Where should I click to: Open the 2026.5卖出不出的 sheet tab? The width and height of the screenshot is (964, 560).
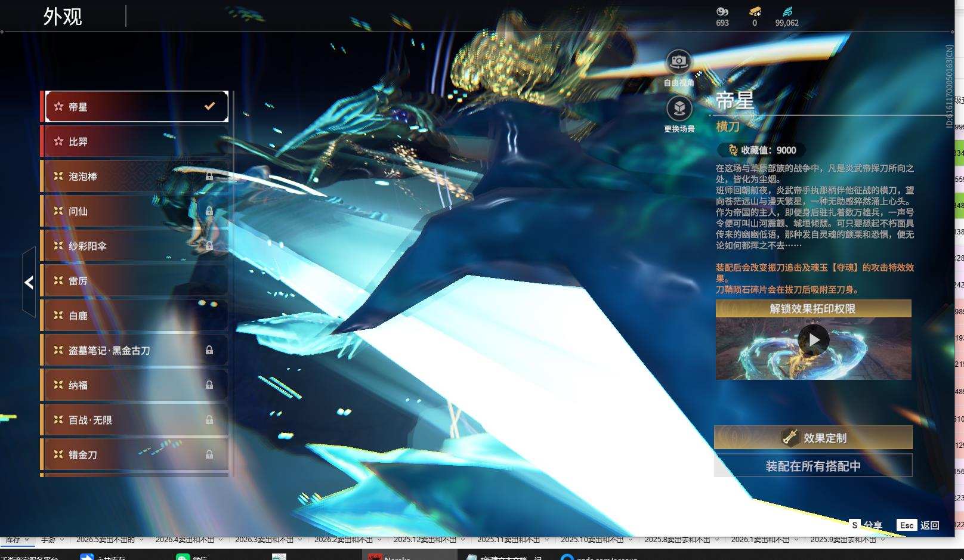pos(106,540)
